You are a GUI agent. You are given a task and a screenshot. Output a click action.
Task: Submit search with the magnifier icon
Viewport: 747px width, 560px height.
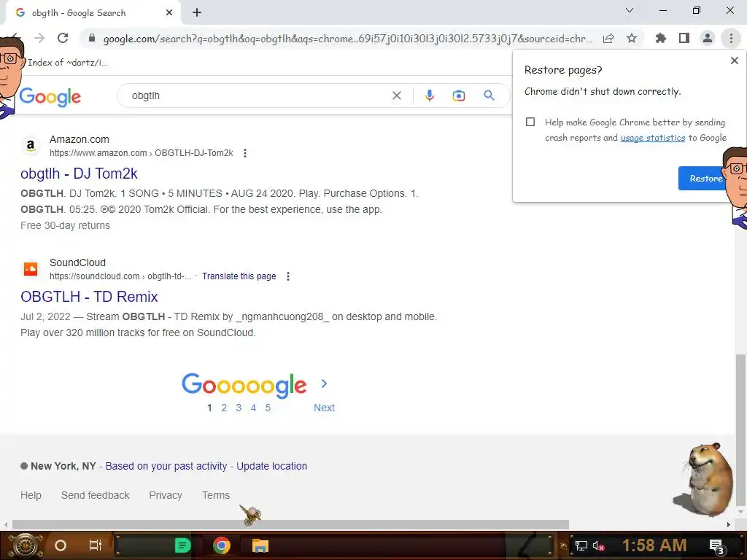click(489, 96)
